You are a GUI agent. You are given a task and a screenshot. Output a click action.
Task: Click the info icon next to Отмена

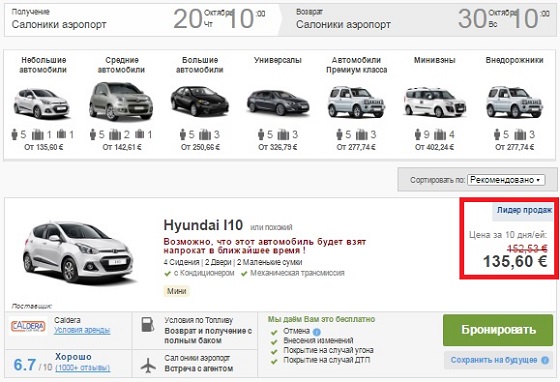pyautogui.click(x=316, y=332)
